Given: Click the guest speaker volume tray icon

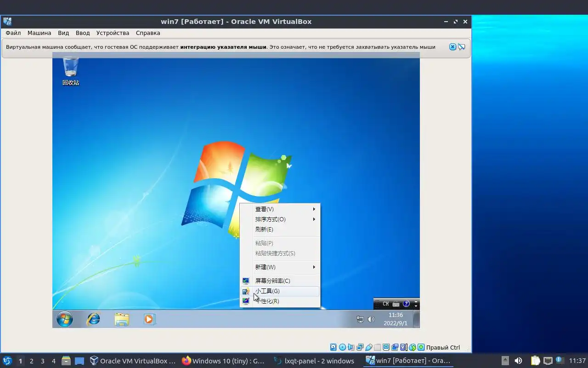Looking at the screenshot, I should (x=371, y=319).
